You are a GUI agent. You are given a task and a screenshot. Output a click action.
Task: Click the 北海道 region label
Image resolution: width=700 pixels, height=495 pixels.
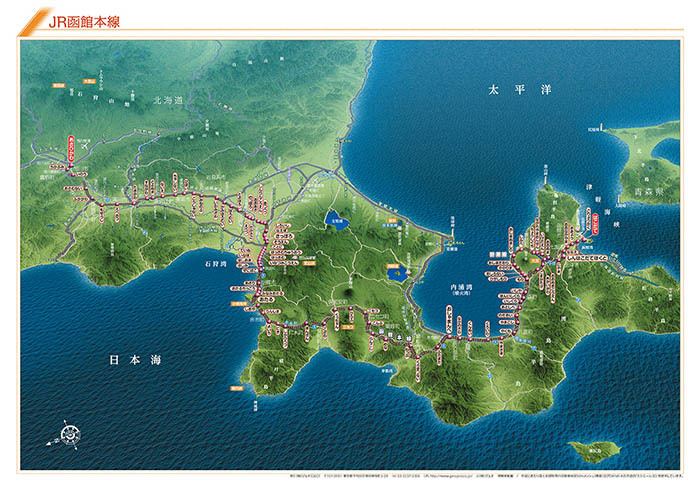point(168,100)
